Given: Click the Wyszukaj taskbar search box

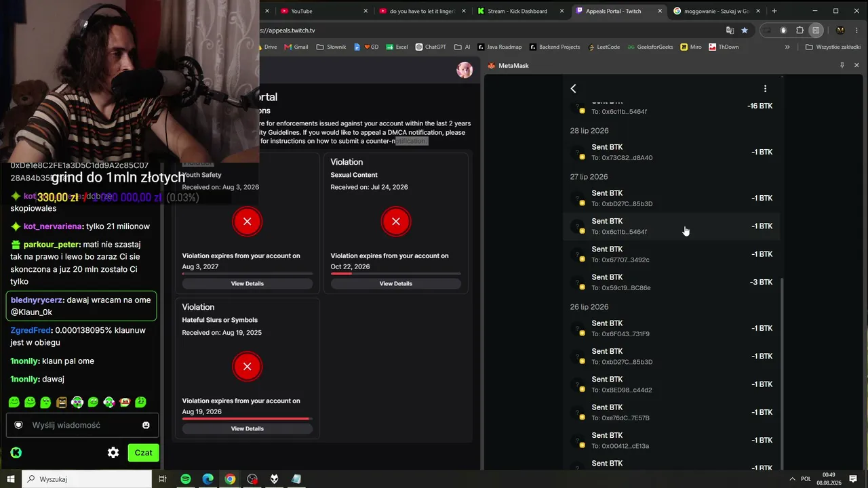Looking at the screenshot, I should click(87, 479).
